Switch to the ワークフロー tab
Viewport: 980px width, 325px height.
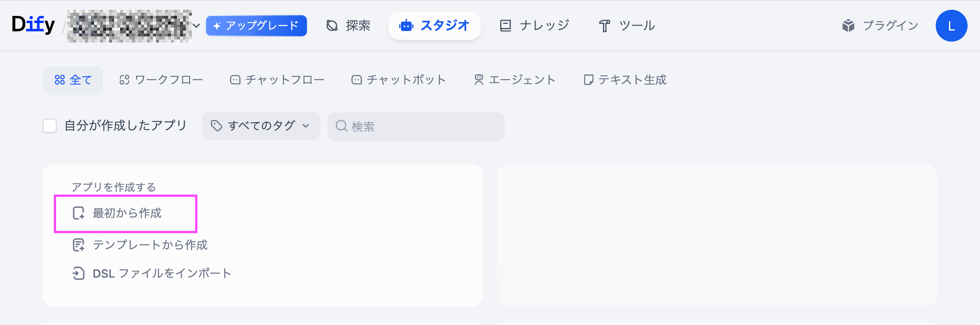pyautogui.click(x=161, y=80)
